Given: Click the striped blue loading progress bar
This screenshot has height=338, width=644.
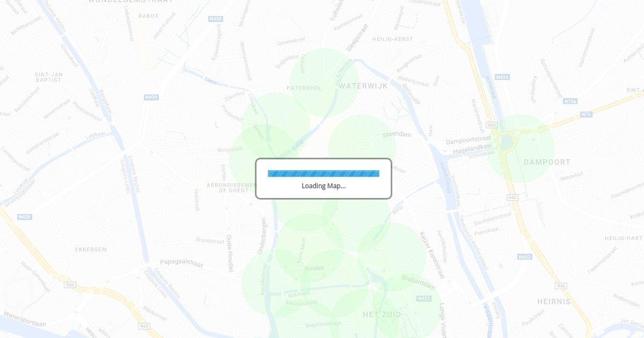Looking at the screenshot, I should [324, 173].
